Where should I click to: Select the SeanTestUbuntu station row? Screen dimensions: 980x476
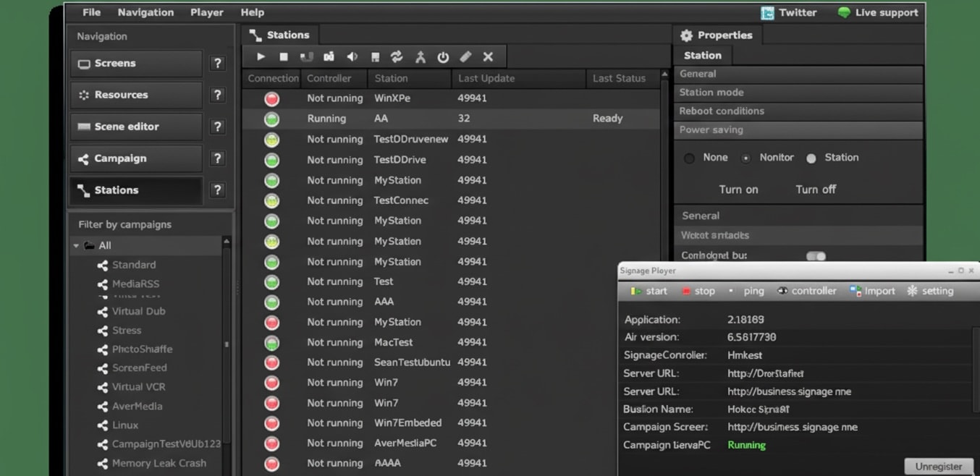451,362
